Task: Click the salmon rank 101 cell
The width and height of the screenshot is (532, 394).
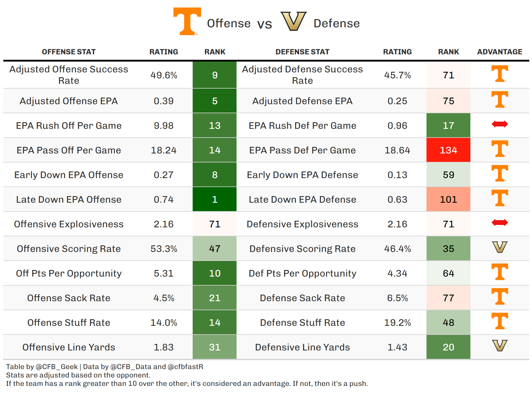Action: click(x=448, y=199)
